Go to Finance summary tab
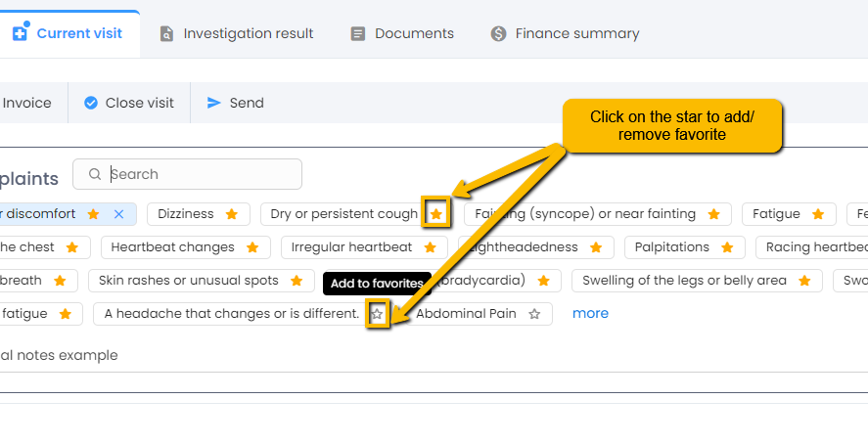The width and height of the screenshot is (868, 444). point(565,33)
